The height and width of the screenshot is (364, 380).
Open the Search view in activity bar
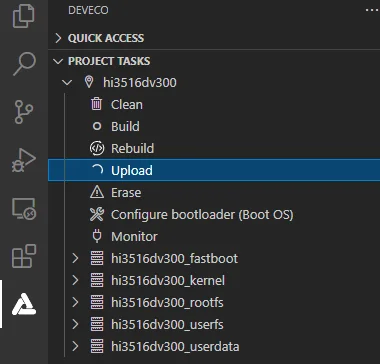(24, 64)
